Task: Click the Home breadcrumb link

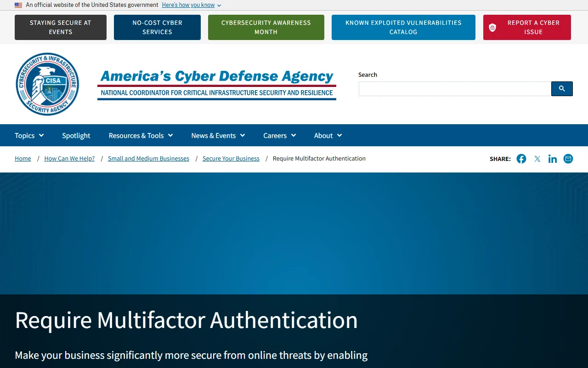Action: 23,158
